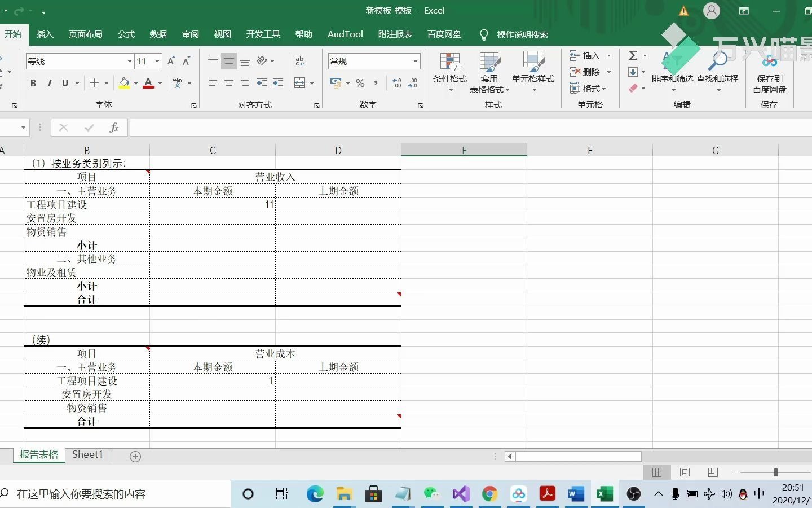
Task: Click the Fill down-arrow icon in the editing group
Action: click(x=633, y=72)
